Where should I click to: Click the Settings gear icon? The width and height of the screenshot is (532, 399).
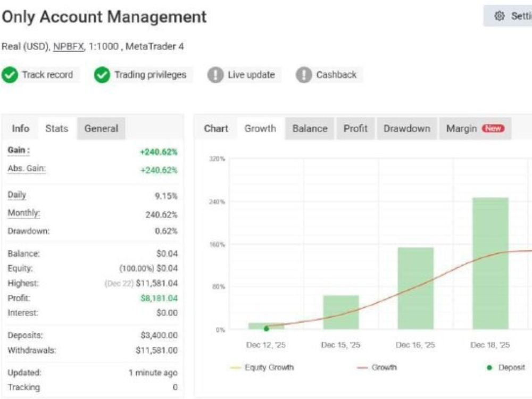click(x=499, y=16)
